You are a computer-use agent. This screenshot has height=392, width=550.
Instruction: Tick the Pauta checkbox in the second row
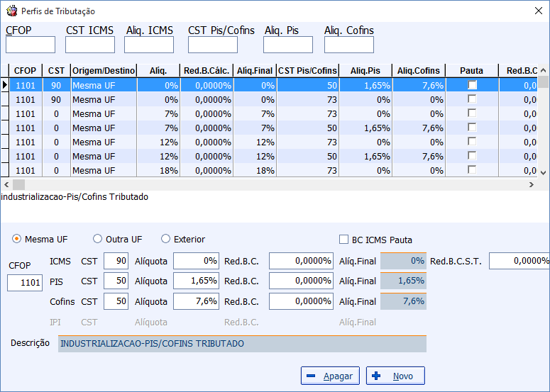[x=472, y=99]
